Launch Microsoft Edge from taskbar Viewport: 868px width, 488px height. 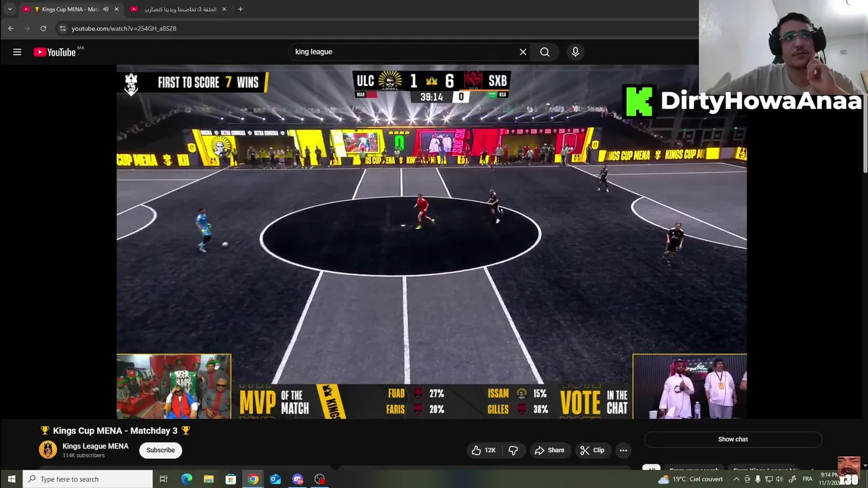click(186, 479)
